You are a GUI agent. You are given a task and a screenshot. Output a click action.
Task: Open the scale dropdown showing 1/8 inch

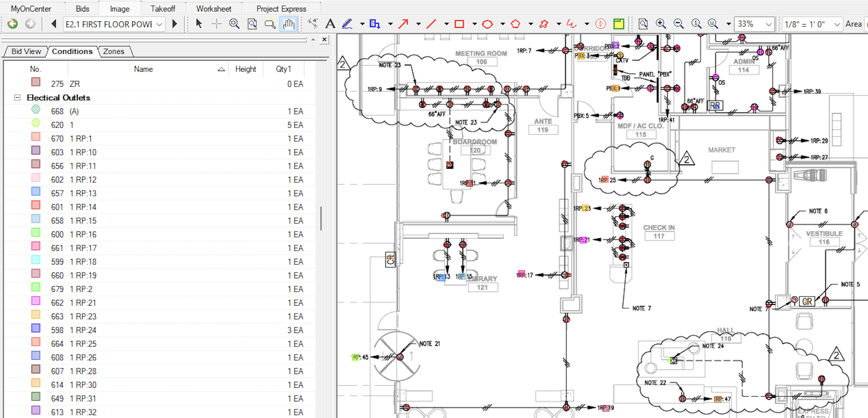838,24
